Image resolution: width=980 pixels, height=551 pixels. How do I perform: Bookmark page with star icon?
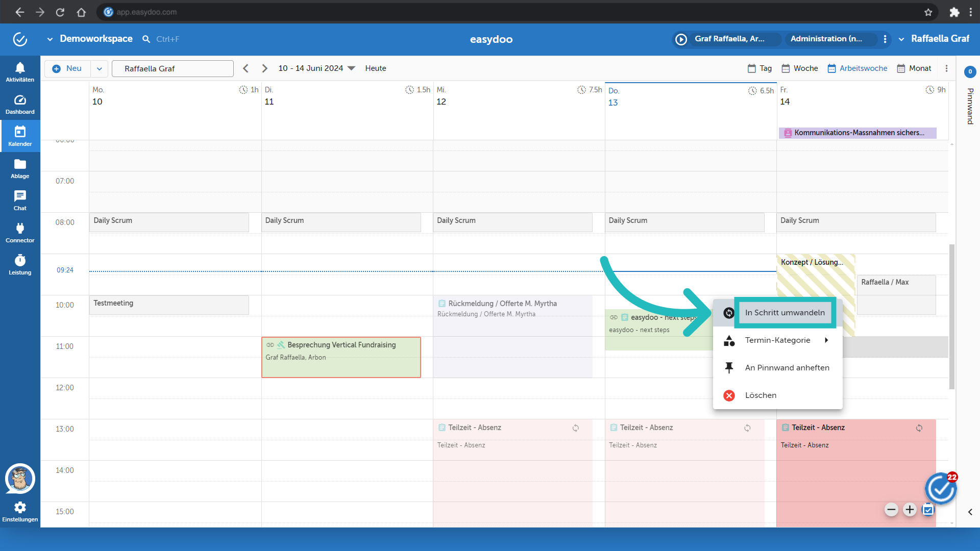(x=928, y=12)
